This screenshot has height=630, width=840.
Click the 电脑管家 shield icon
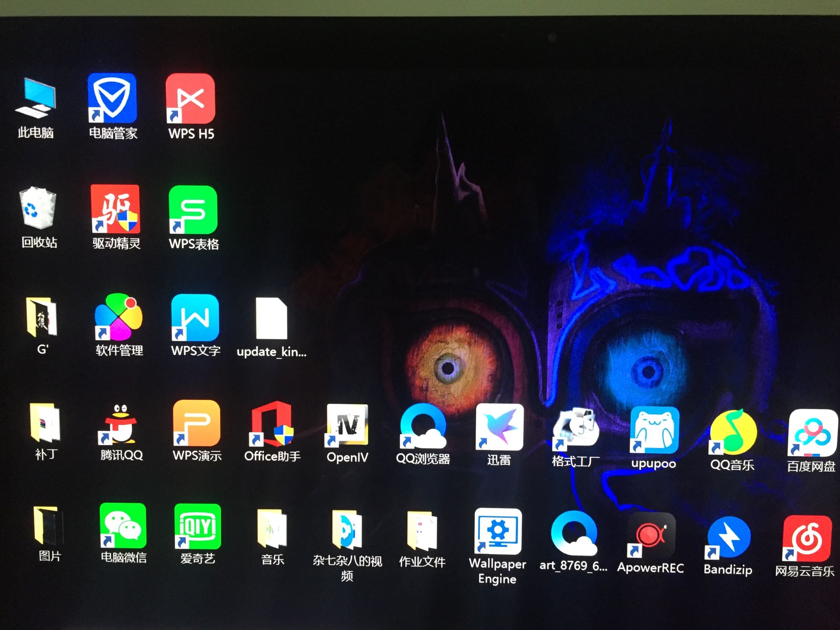112,98
